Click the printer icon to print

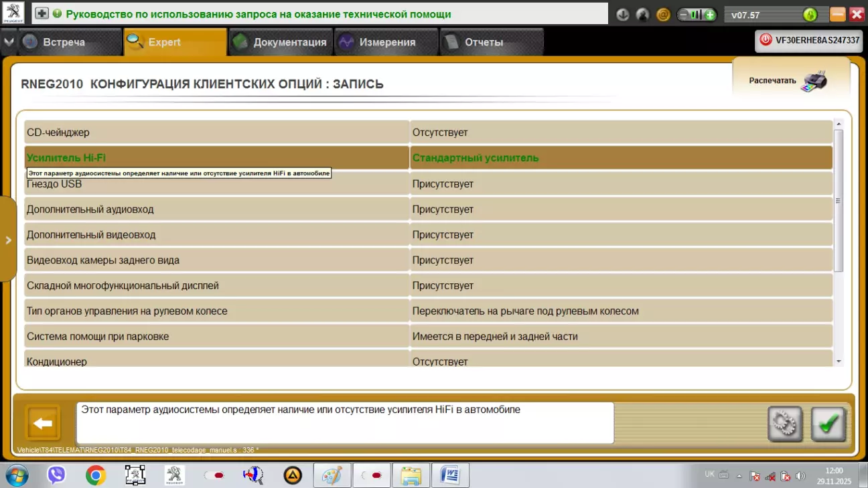814,81
